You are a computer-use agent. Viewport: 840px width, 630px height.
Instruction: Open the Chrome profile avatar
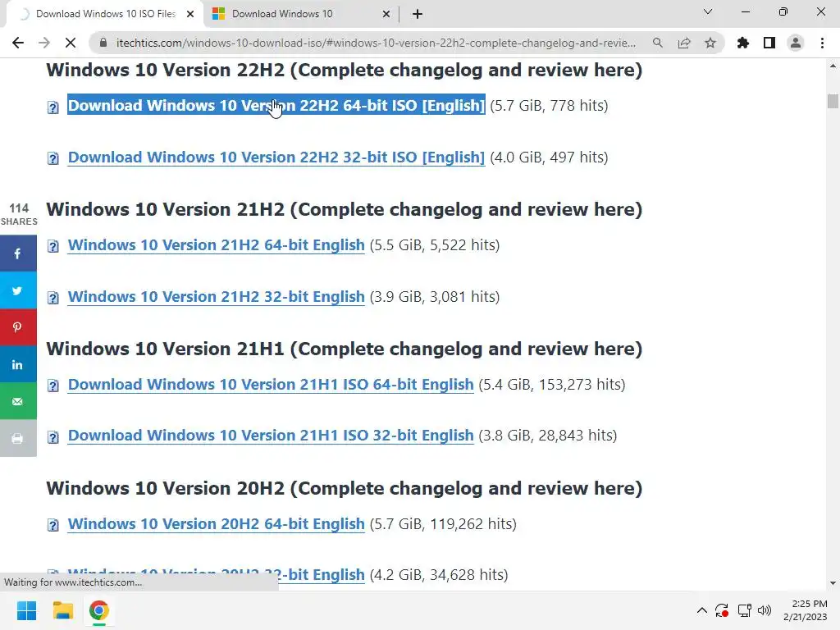pos(796,43)
